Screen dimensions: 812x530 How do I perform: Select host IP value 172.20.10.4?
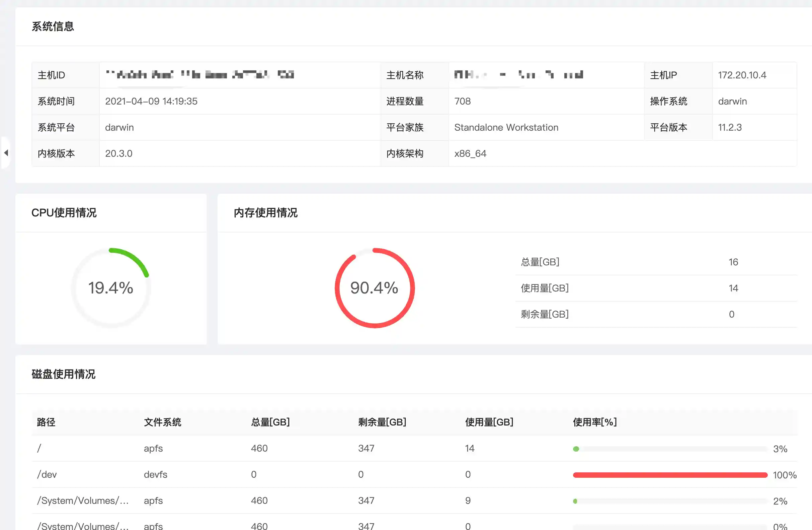click(742, 75)
